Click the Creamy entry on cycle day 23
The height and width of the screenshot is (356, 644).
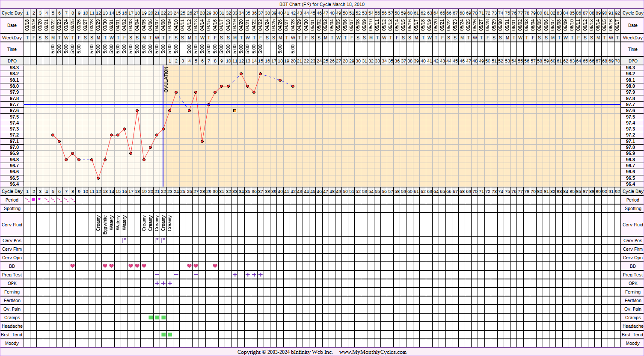[x=170, y=223]
